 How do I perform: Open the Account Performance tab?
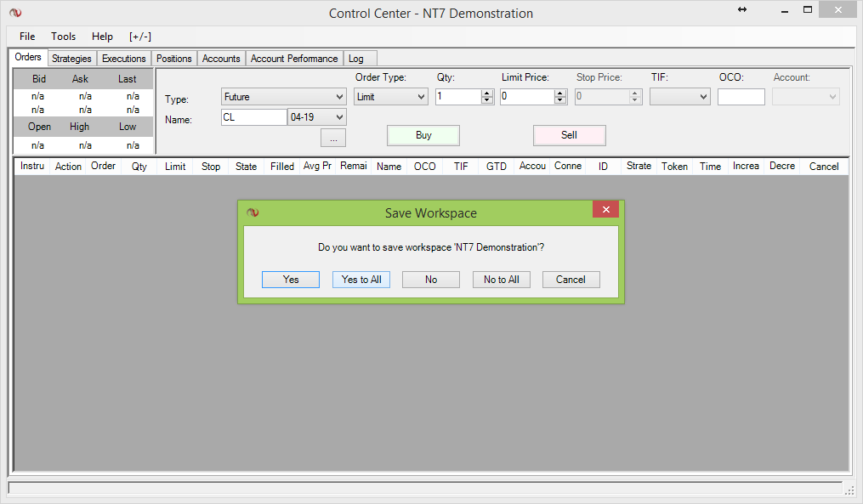click(x=294, y=59)
